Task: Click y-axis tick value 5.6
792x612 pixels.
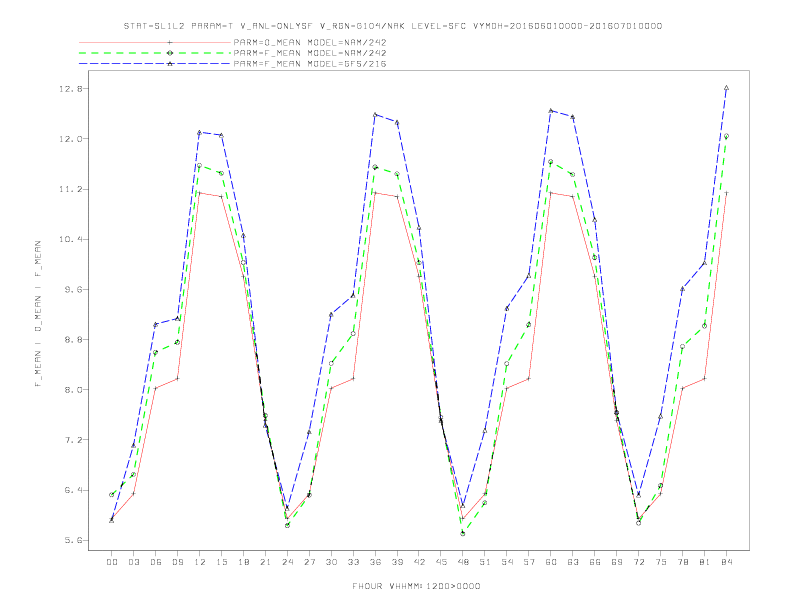Action: [x=73, y=540]
